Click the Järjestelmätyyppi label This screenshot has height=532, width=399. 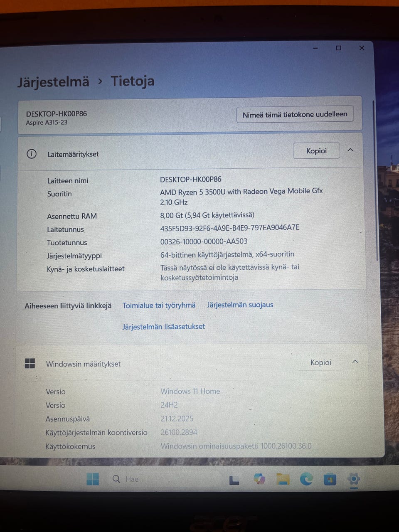click(74, 256)
